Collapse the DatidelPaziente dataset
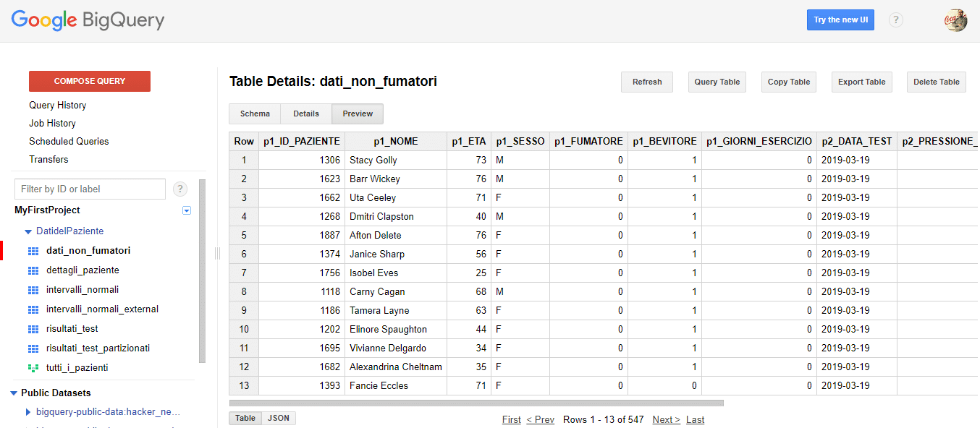Screen dimensions: 980x428 click(x=28, y=231)
